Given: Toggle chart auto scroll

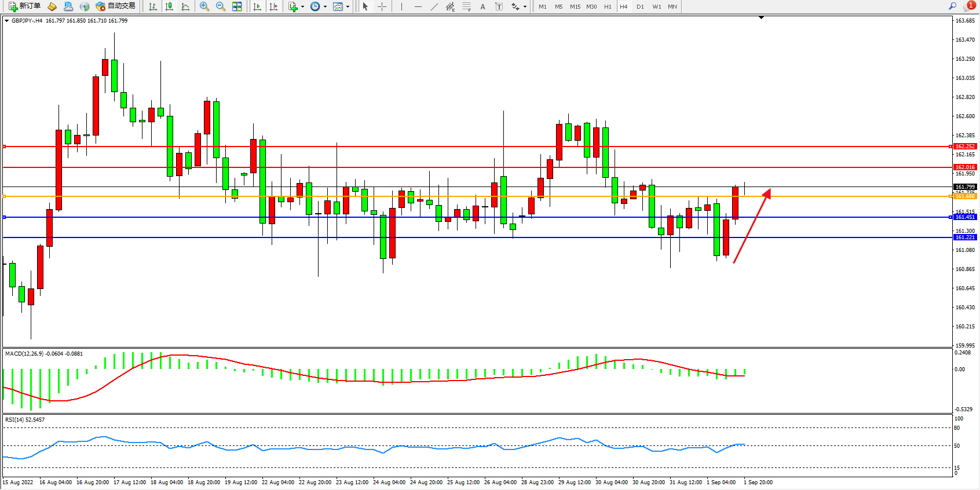Looking at the screenshot, I should (257, 6).
